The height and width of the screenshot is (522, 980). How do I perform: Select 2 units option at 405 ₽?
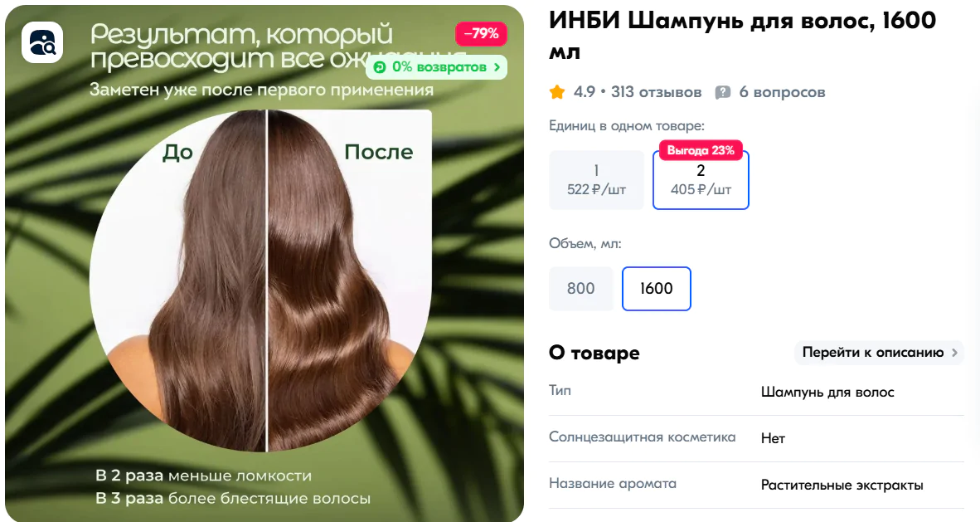coord(701,180)
